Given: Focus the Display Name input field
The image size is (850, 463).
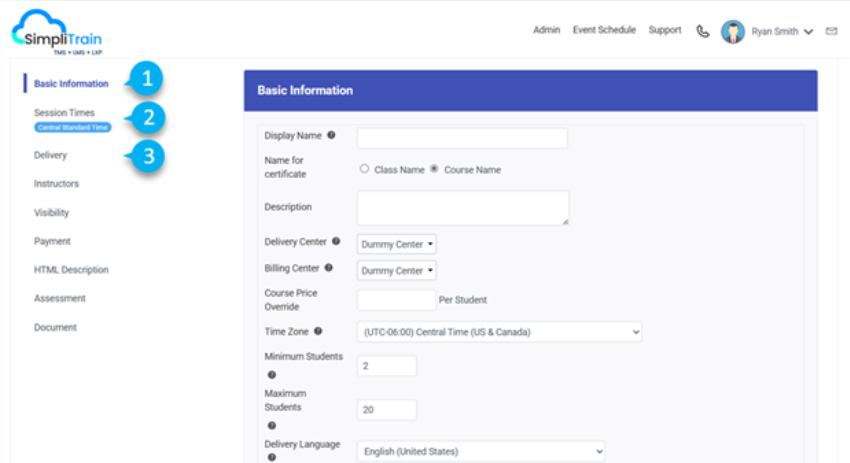Looking at the screenshot, I should pos(462,138).
